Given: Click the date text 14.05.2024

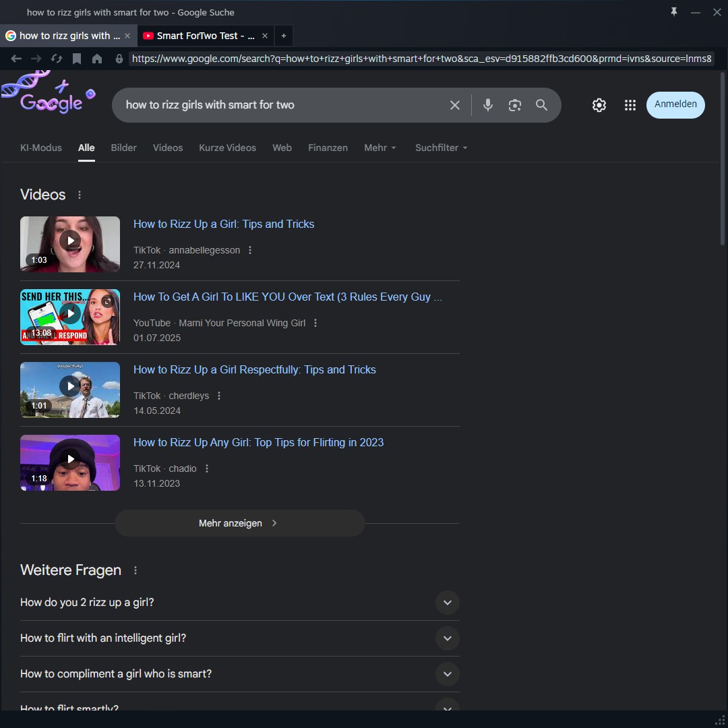Looking at the screenshot, I should coord(157,411).
